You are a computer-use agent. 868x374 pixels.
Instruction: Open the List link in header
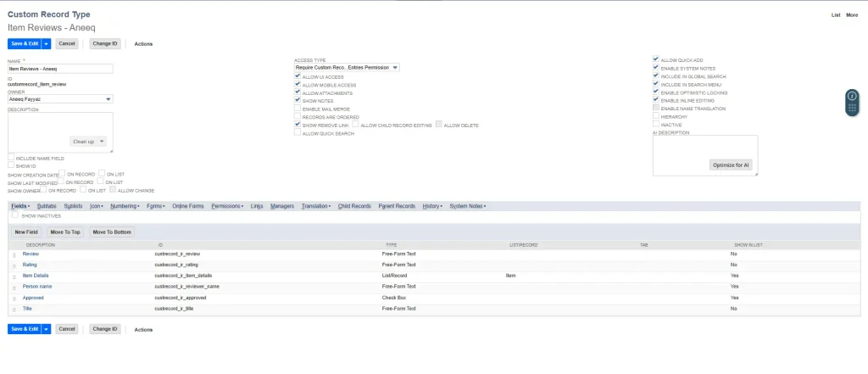(836, 15)
